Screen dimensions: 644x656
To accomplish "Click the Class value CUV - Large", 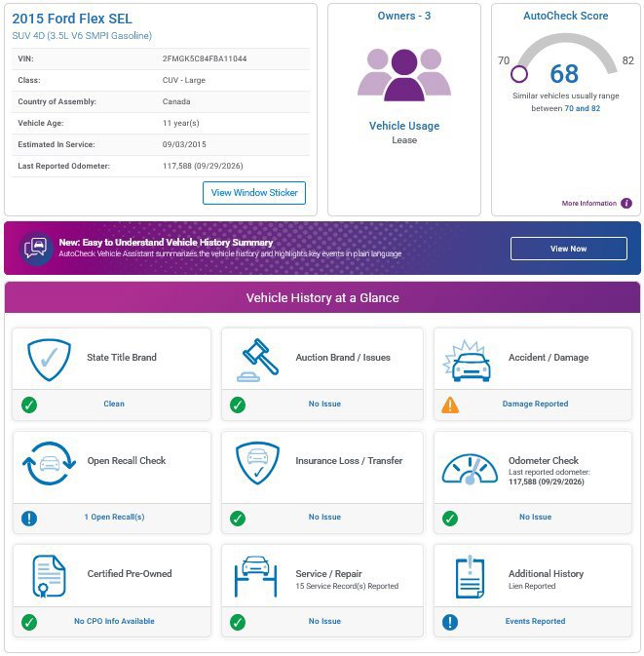I will pos(184,80).
